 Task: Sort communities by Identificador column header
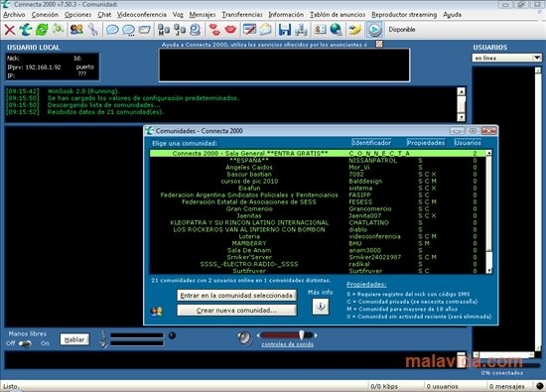click(371, 142)
